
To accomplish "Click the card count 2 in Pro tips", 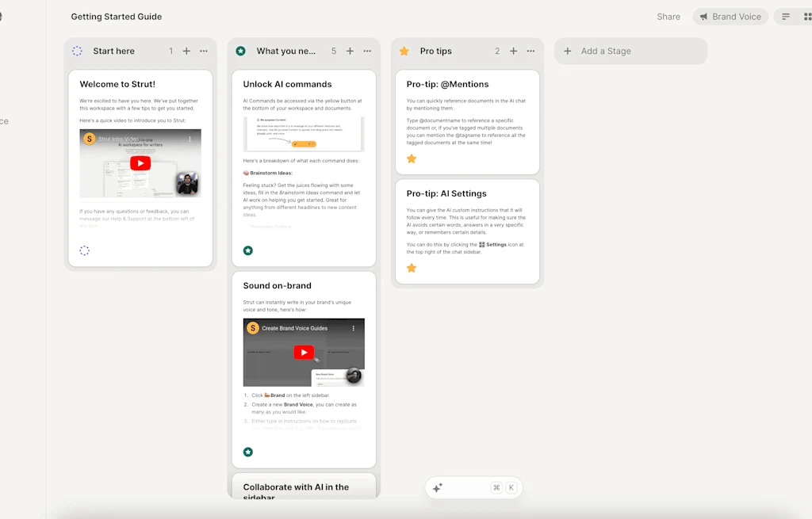I will (497, 51).
